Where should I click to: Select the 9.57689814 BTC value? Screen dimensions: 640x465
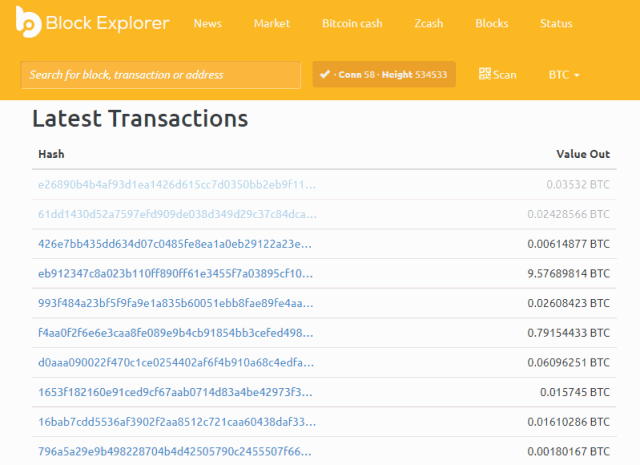pos(569,273)
